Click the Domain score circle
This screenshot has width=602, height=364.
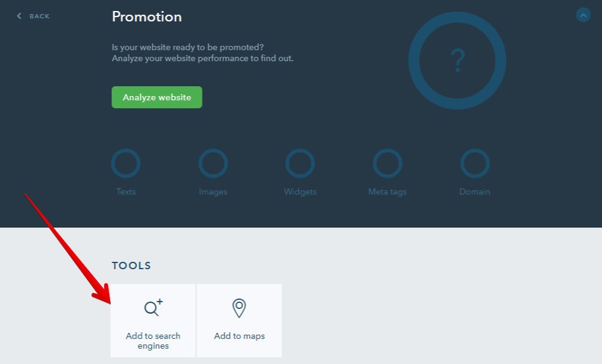[x=475, y=163]
